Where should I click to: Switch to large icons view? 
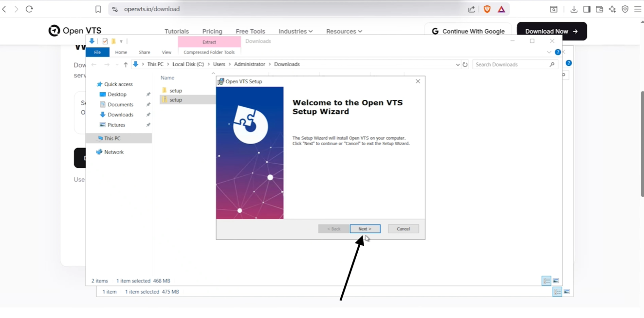(556, 281)
